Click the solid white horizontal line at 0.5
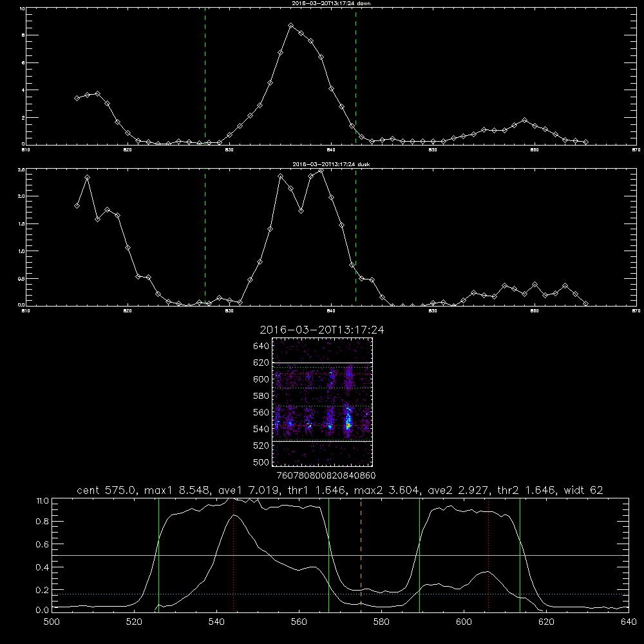 340,556
